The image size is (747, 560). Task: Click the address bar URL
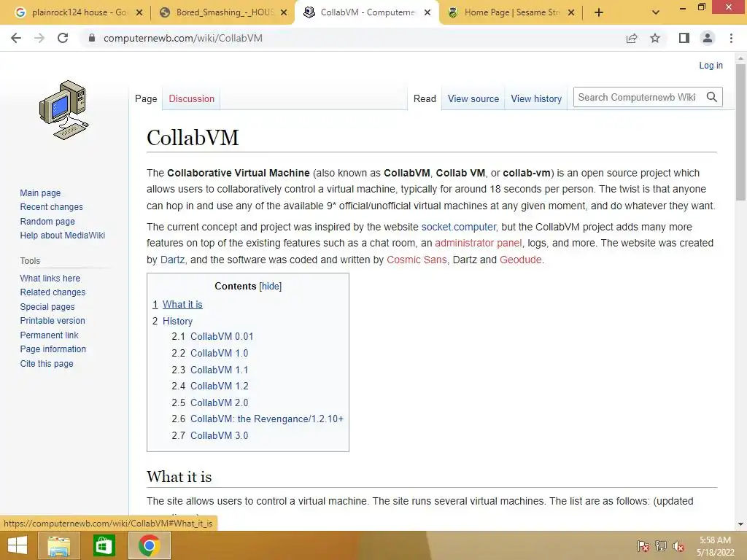[183, 38]
